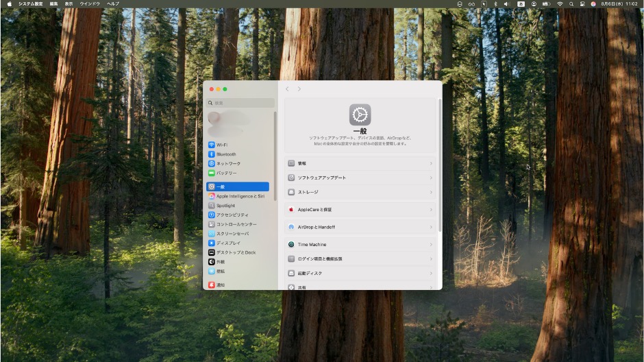Open the ログイン項目と機能拡張 row
Viewport: 644px width, 362px height.
pos(360,259)
